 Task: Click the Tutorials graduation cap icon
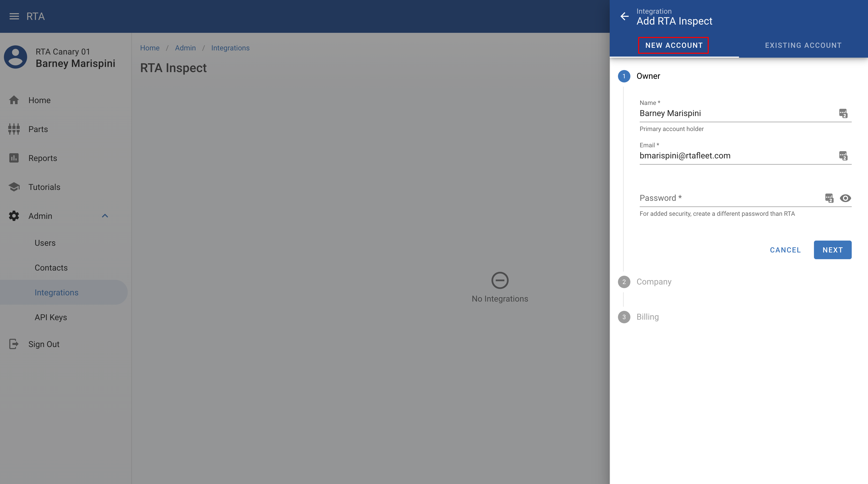14,187
